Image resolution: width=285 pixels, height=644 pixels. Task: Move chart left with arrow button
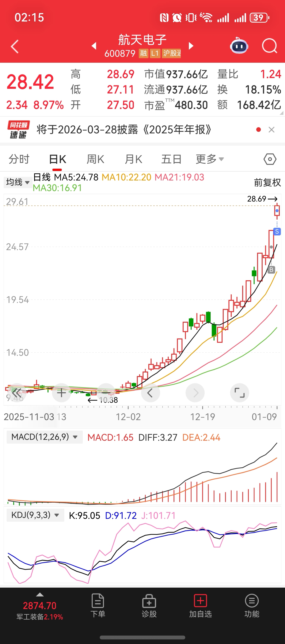point(150,393)
